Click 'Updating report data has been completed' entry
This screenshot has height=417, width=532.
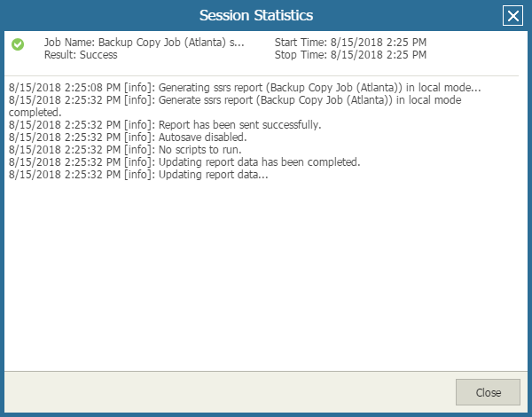[259, 162]
